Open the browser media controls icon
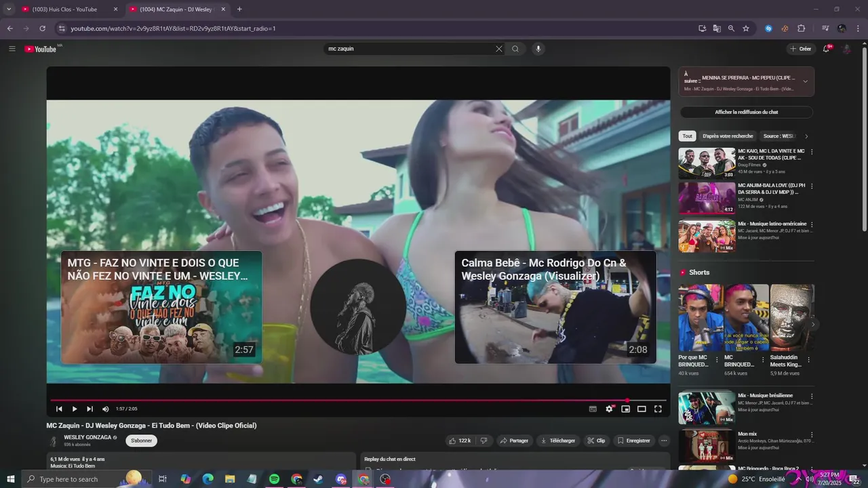The width and height of the screenshot is (868, 488). point(825,28)
